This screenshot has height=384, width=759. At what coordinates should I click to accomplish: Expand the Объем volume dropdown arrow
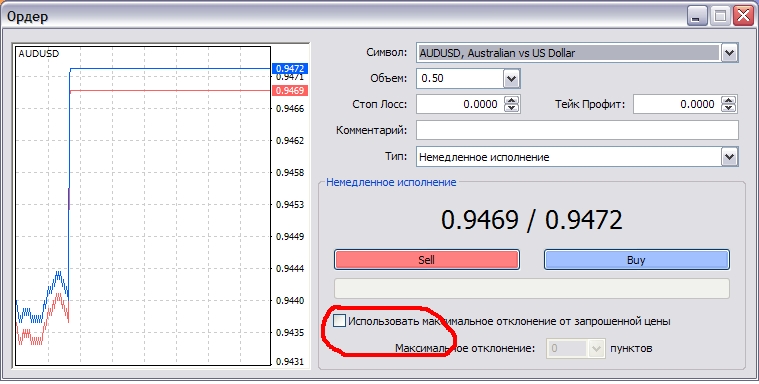tap(511, 78)
